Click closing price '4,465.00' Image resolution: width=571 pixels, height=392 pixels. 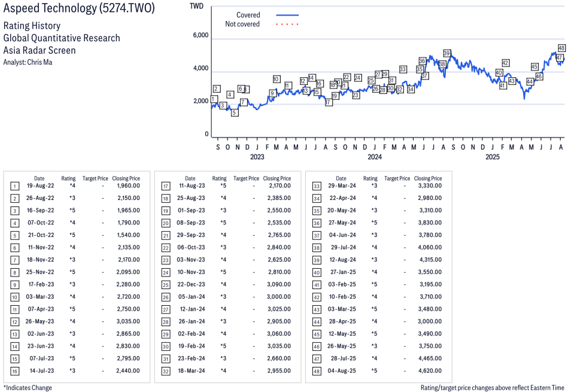coord(430,358)
